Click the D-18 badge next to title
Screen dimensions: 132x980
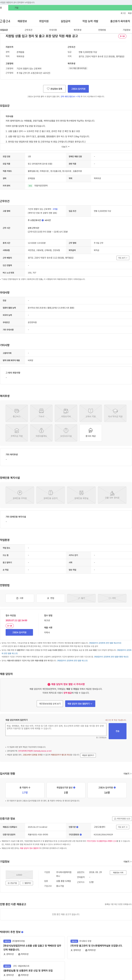point(122,36)
